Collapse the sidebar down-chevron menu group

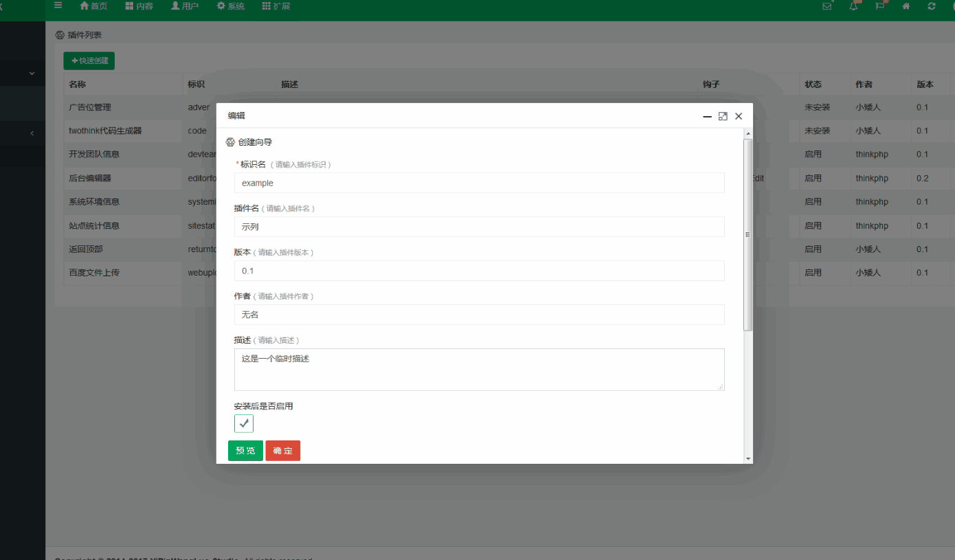[x=32, y=74]
